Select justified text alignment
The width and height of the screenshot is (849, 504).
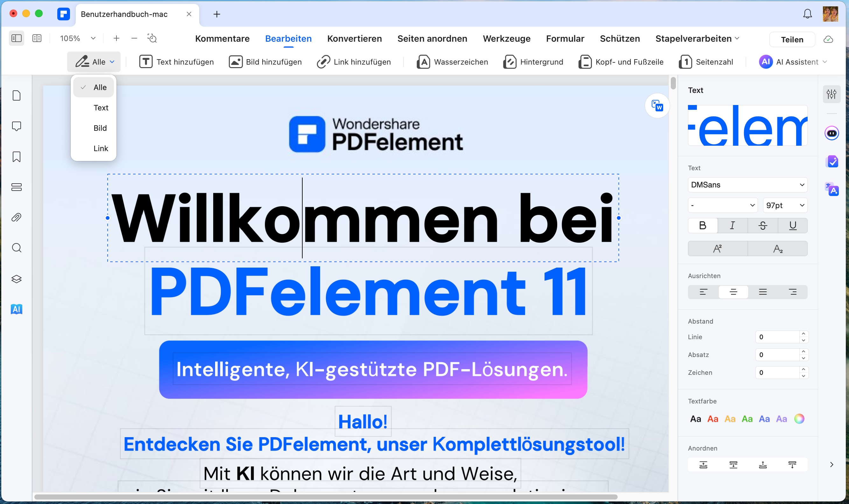(763, 292)
